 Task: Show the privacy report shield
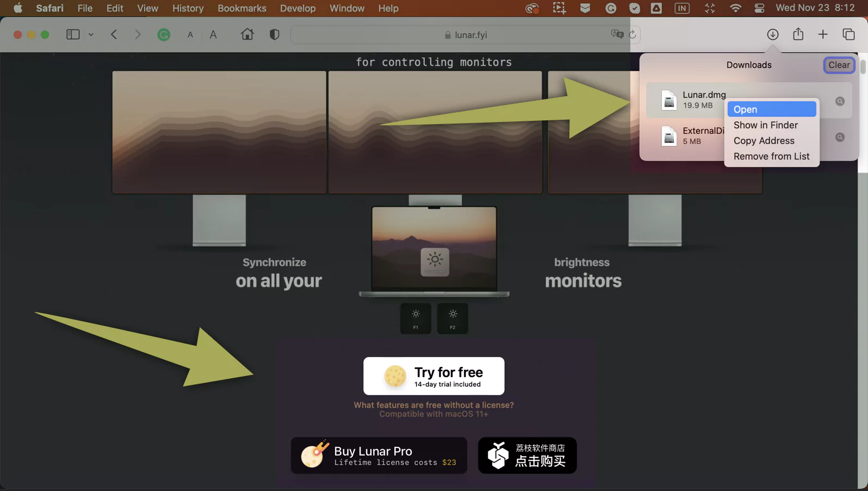pos(275,34)
